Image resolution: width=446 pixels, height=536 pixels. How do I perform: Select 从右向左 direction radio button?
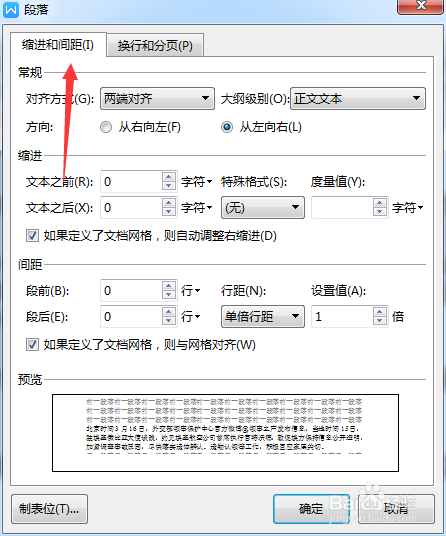click(x=106, y=127)
